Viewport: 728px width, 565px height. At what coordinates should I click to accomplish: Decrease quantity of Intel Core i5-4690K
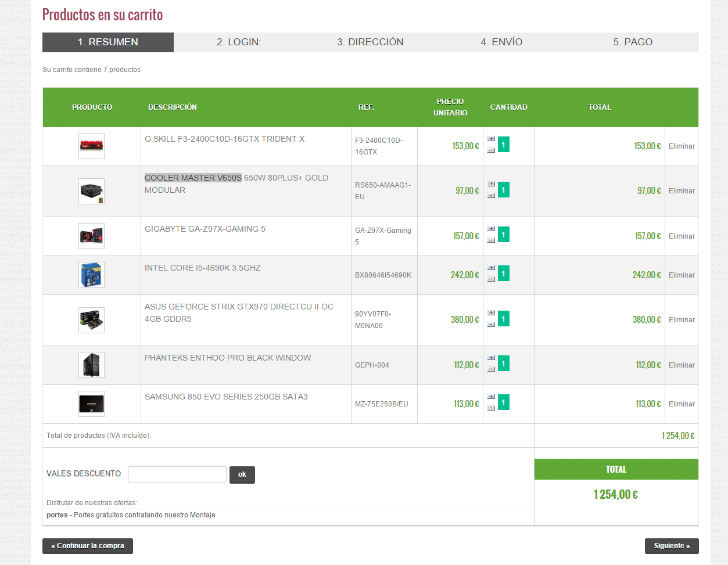pyautogui.click(x=491, y=279)
